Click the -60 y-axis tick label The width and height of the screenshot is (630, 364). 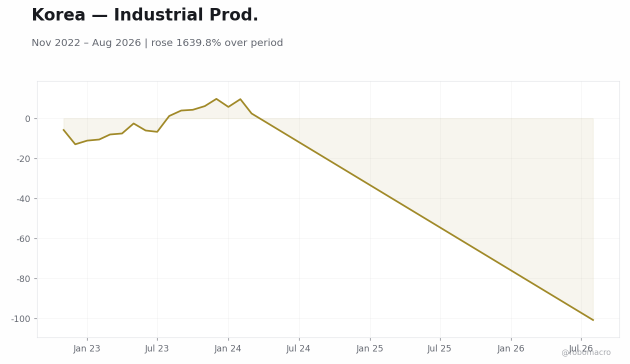[23, 239]
